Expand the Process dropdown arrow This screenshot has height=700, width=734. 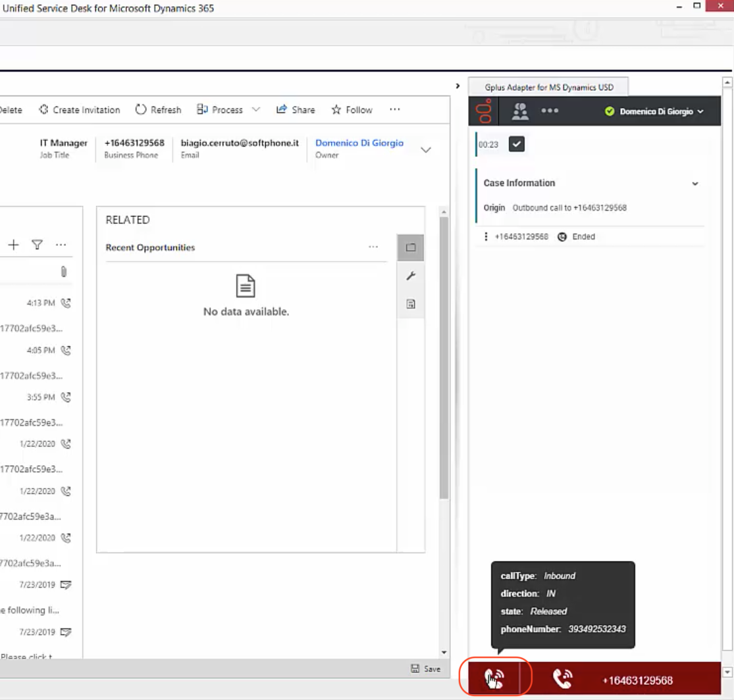[256, 109]
